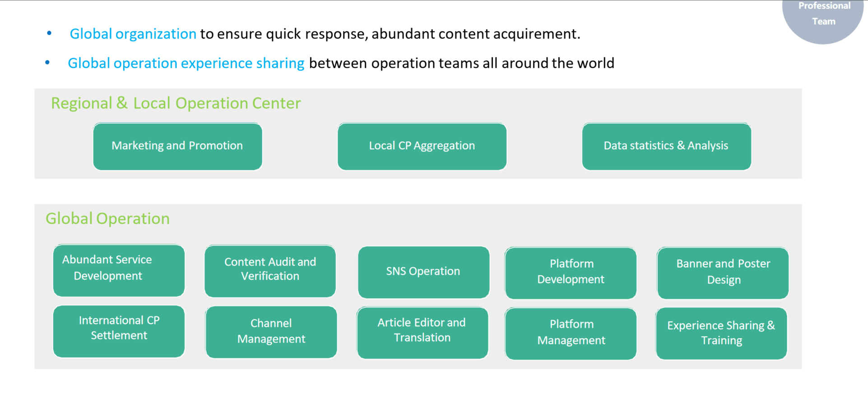Click Data statistics & Analysis box

[666, 146]
